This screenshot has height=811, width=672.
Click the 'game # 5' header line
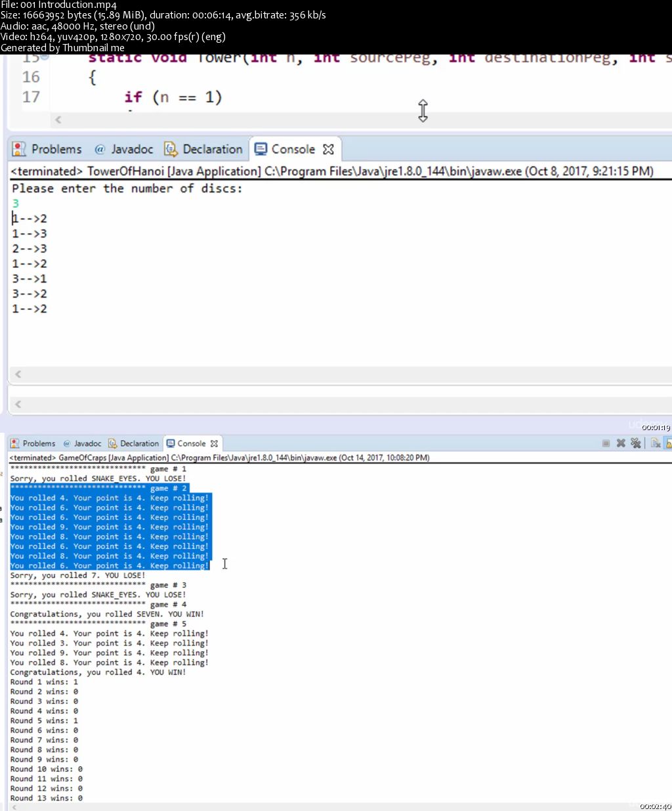click(98, 624)
